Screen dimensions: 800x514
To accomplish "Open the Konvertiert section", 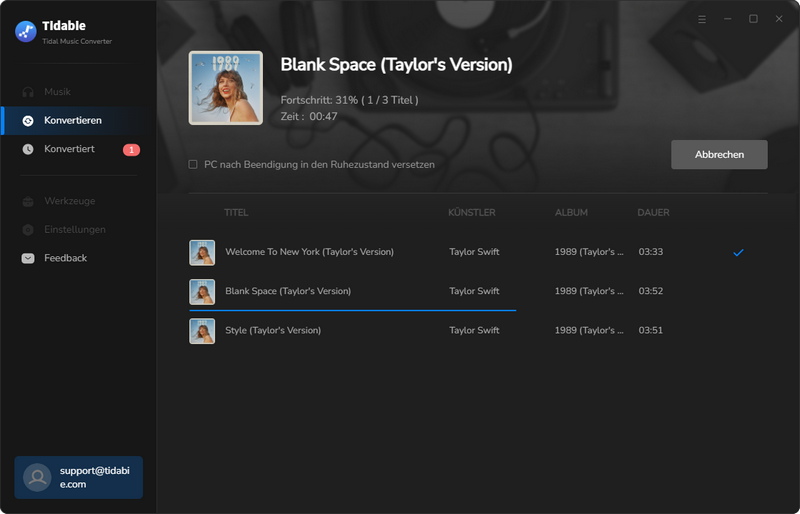I will (x=69, y=149).
